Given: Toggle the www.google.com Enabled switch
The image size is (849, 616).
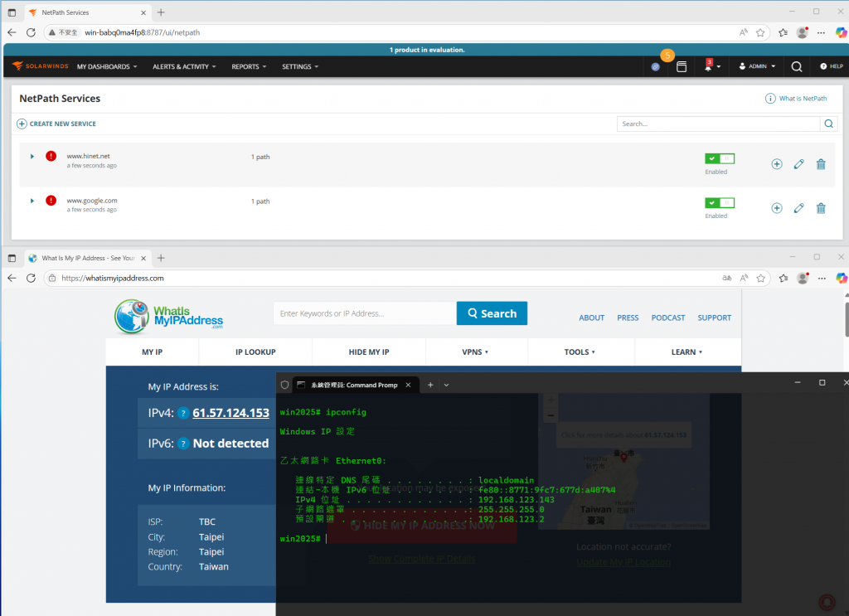Looking at the screenshot, I should click(720, 203).
